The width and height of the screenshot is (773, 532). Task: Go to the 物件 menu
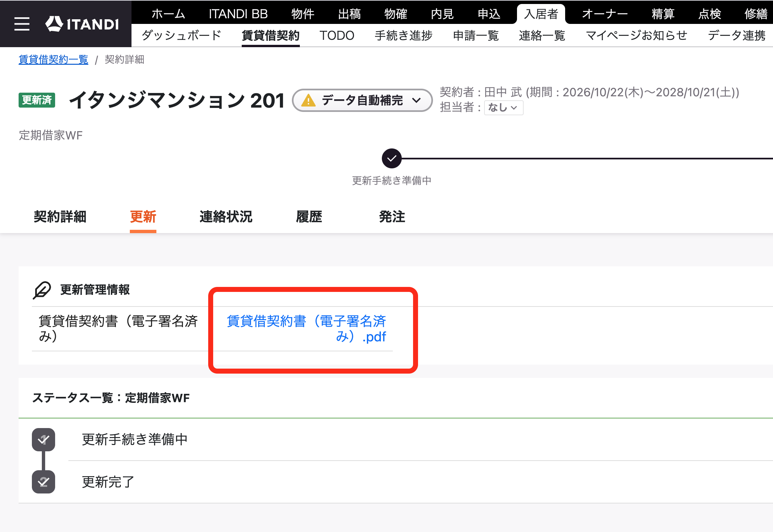[x=302, y=14]
